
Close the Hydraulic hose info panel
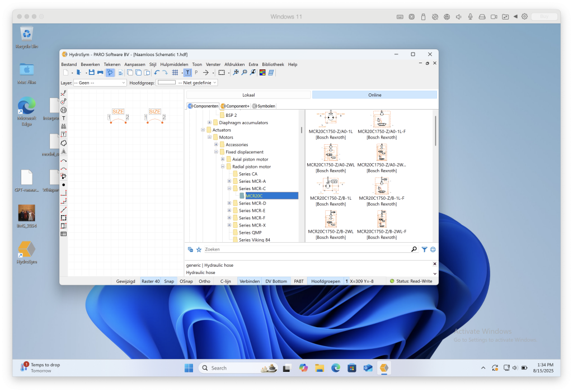click(434, 264)
